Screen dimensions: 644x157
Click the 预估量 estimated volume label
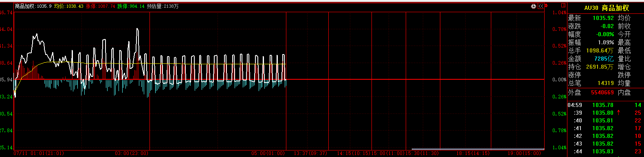[154, 6]
